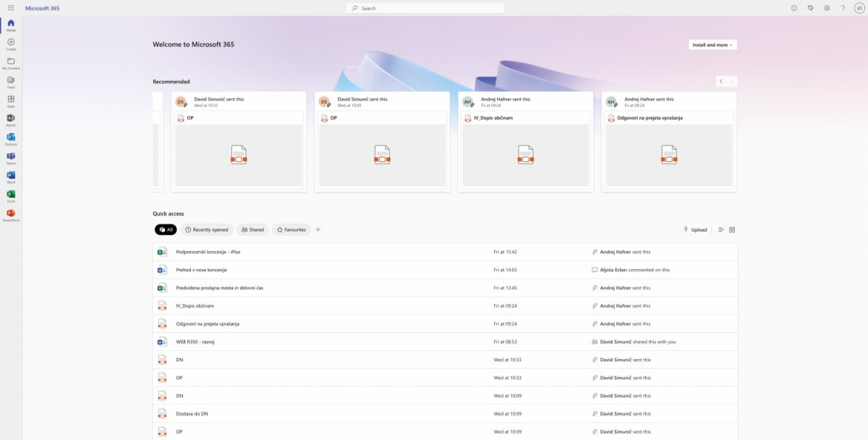Open Odgovori na prejeta vprašanja recommended card
Viewport: 868px width, 440px height.
coord(669,142)
